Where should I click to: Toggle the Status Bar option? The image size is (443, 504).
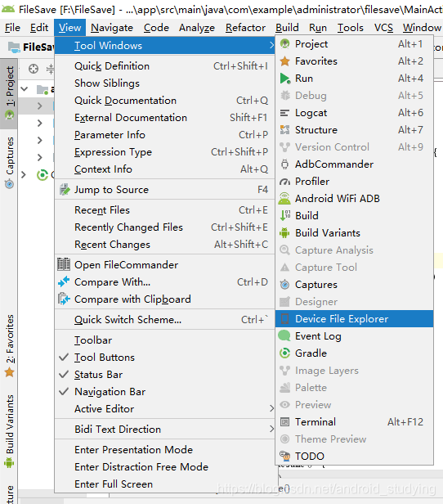(x=164, y=375)
